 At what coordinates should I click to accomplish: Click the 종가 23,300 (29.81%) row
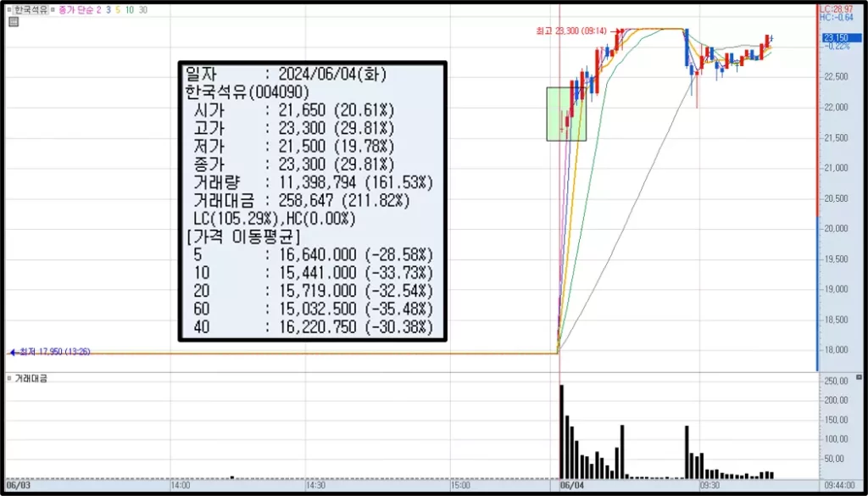click(x=293, y=164)
